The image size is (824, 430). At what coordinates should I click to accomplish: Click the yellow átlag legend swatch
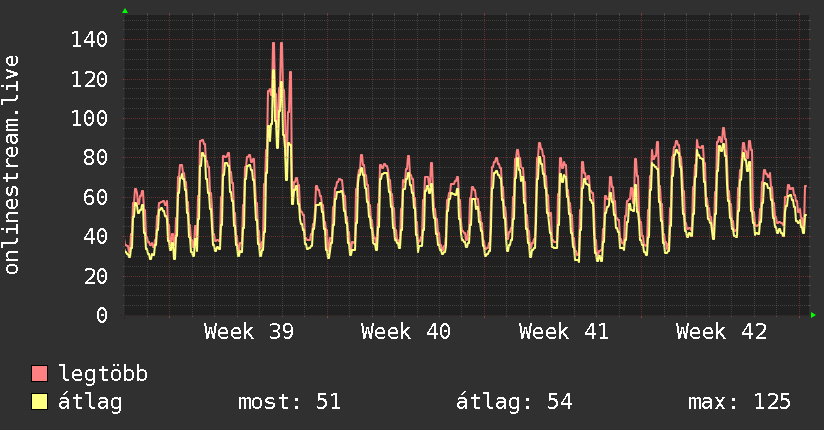coord(39,402)
